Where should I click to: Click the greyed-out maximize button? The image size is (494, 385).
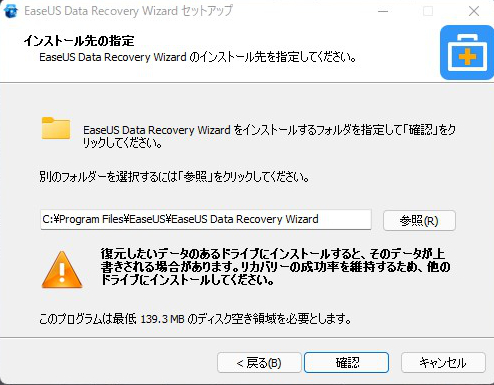(428, 11)
